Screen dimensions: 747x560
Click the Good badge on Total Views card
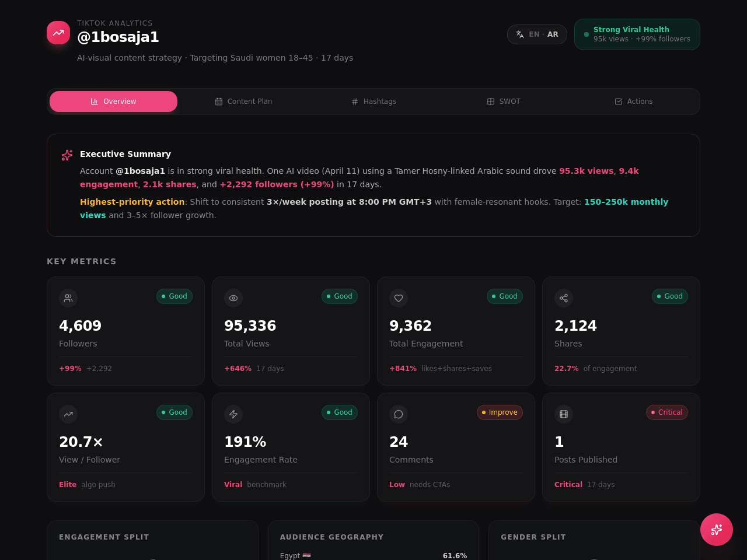[x=340, y=296]
